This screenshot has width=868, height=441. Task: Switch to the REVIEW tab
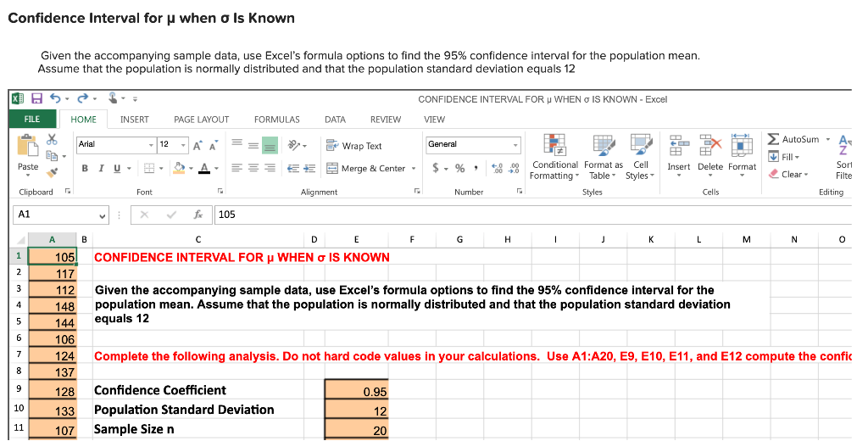386,120
